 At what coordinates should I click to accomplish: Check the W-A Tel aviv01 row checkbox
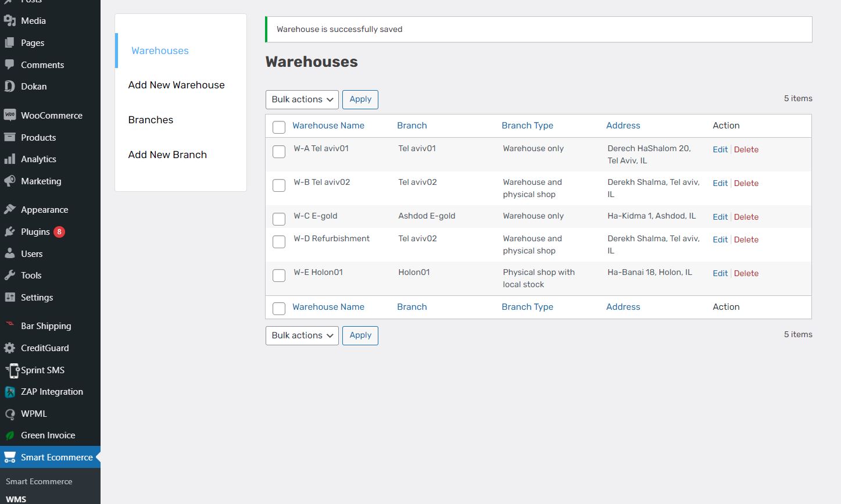pos(279,152)
